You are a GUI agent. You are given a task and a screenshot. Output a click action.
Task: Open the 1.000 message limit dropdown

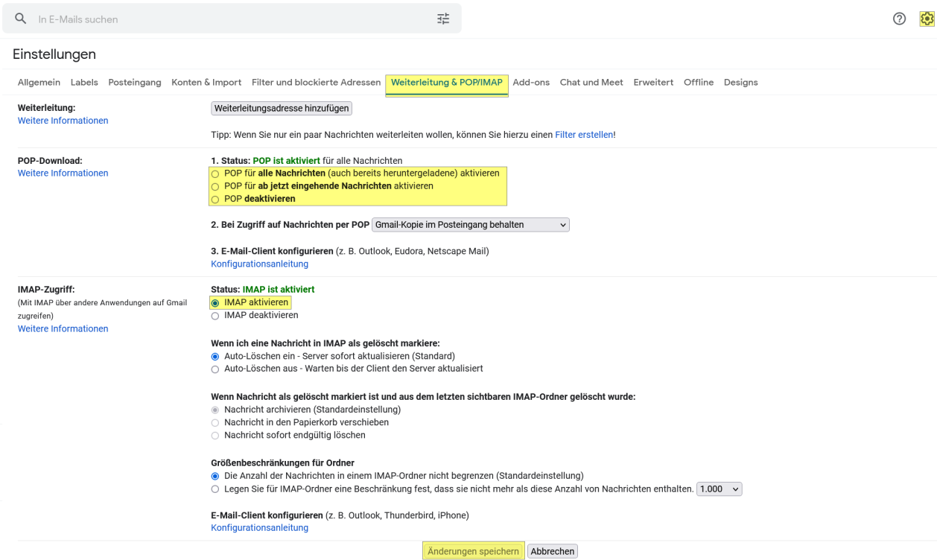click(x=719, y=489)
